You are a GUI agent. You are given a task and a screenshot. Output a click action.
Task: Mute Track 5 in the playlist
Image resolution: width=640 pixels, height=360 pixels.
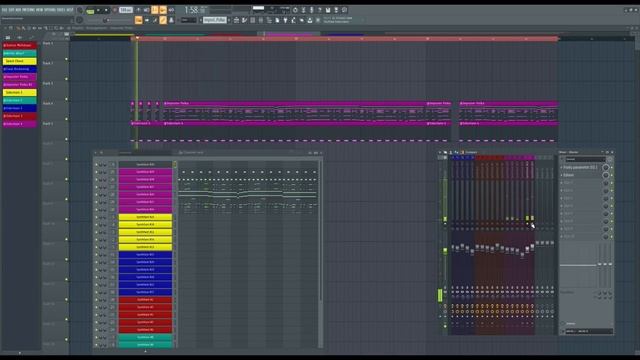(66, 139)
